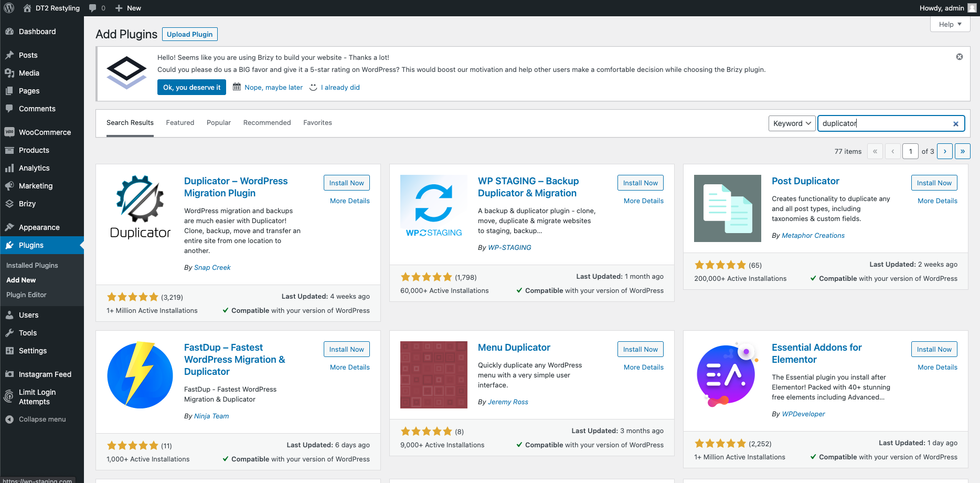Screen dimensions: 980x483
Task: Click the FastDup lightning bolt icon
Action: (x=140, y=374)
